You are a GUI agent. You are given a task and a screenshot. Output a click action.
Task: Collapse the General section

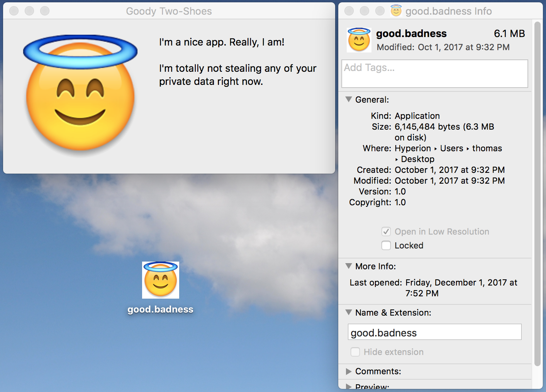(349, 100)
